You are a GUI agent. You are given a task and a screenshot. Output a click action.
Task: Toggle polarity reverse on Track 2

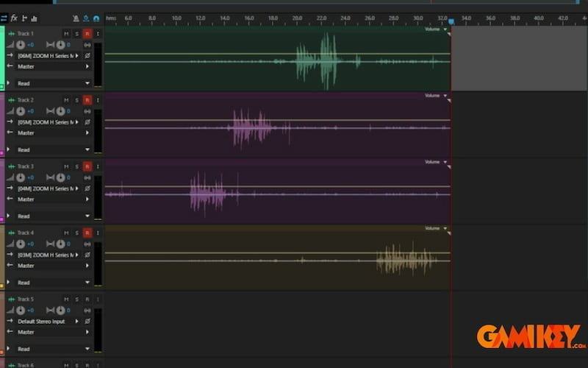coord(87,122)
